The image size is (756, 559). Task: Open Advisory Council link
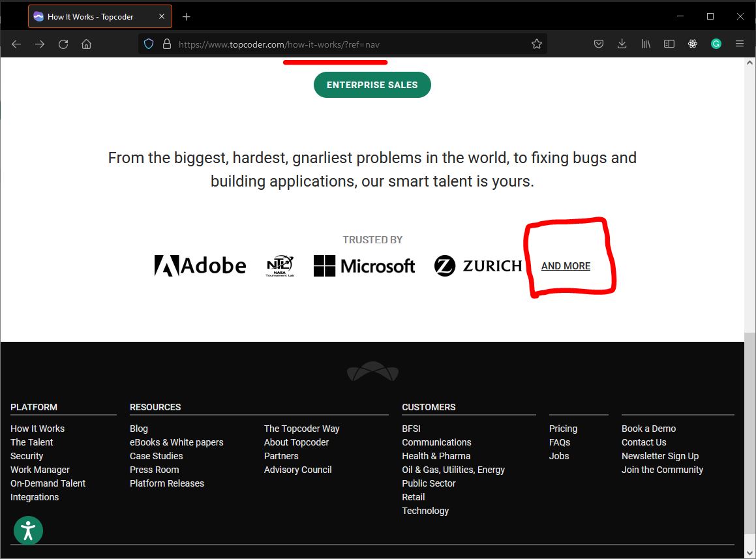tap(298, 469)
